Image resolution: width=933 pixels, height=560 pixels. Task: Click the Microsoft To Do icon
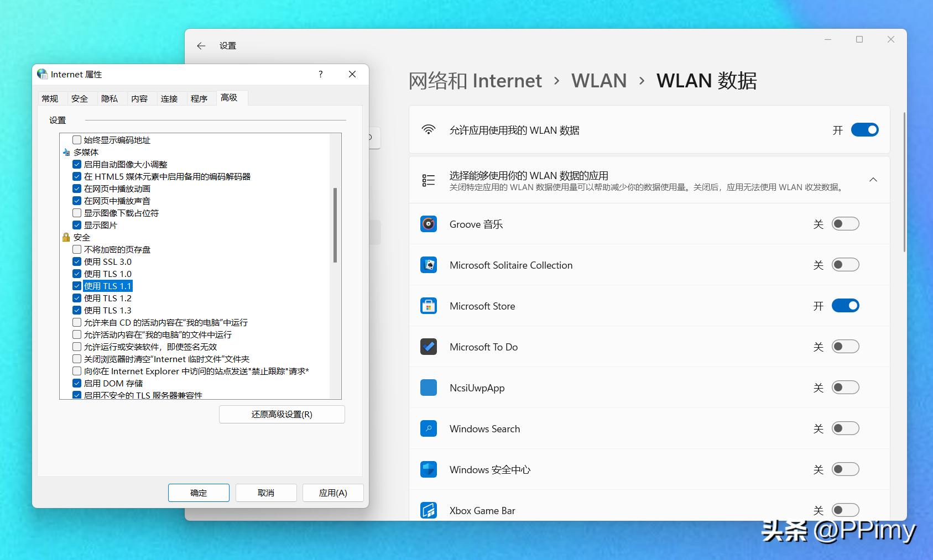[429, 347]
